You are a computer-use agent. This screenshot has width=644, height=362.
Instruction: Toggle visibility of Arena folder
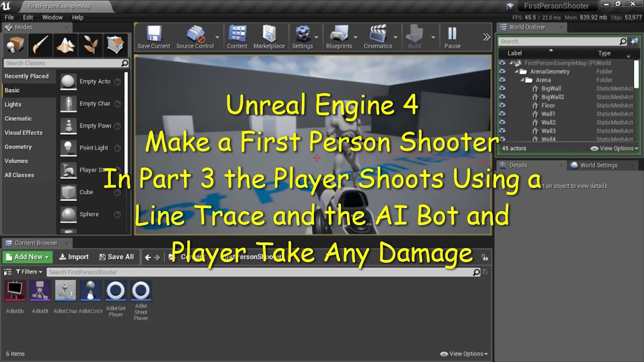[x=502, y=80]
